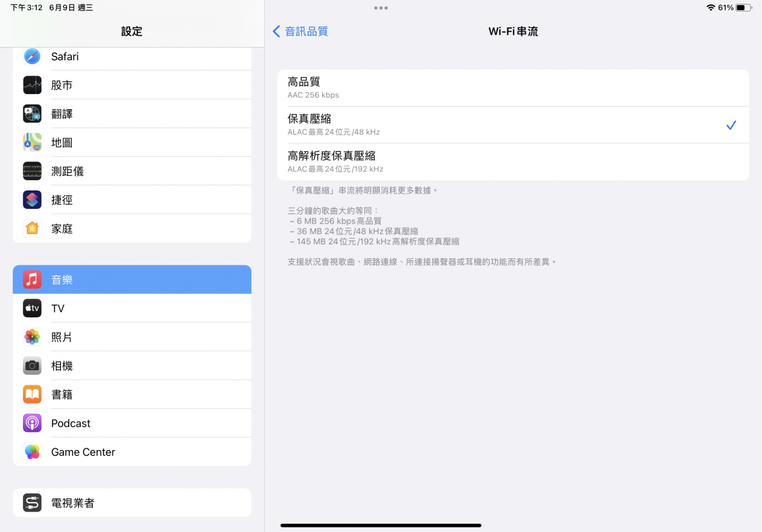Tap the Home (家庭) house icon
The height and width of the screenshot is (532, 762).
click(x=32, y=229)
